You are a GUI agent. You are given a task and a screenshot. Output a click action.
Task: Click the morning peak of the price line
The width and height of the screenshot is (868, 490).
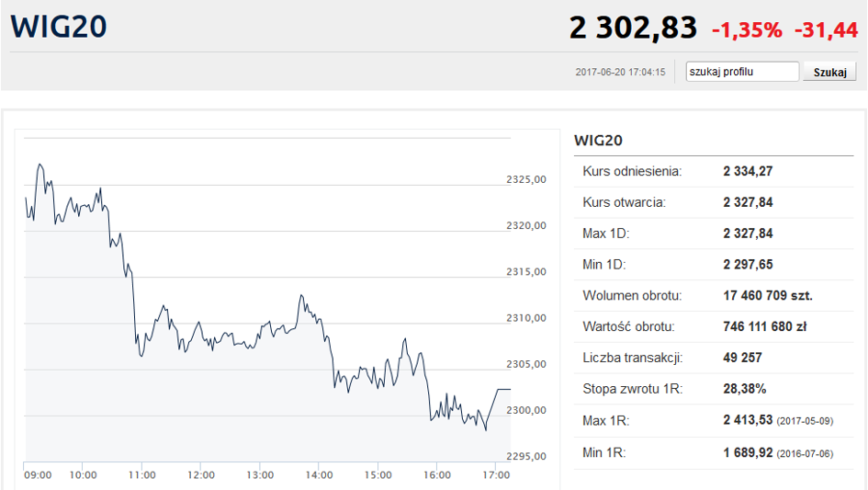(39, 164)
